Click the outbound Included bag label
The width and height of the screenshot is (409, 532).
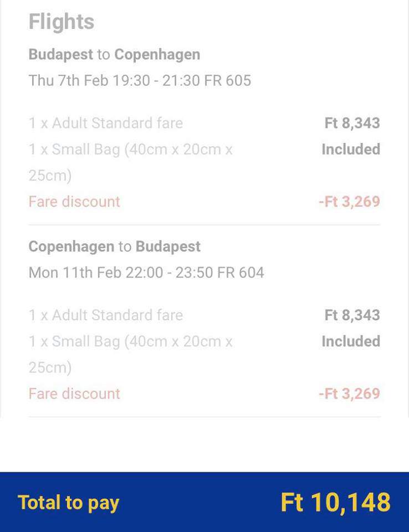pos(351,149)
